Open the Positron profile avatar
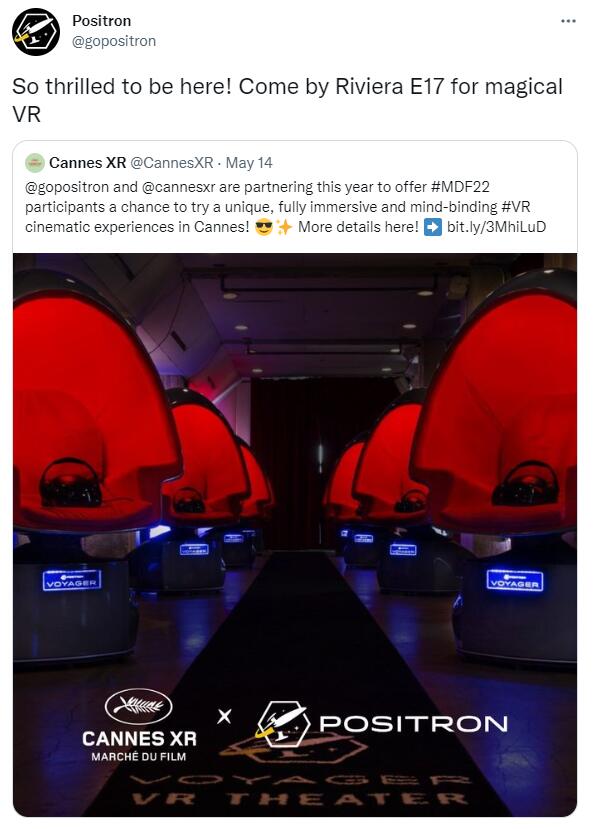The width and height of the screenshot is (593, 829). [x=36, y=32]
